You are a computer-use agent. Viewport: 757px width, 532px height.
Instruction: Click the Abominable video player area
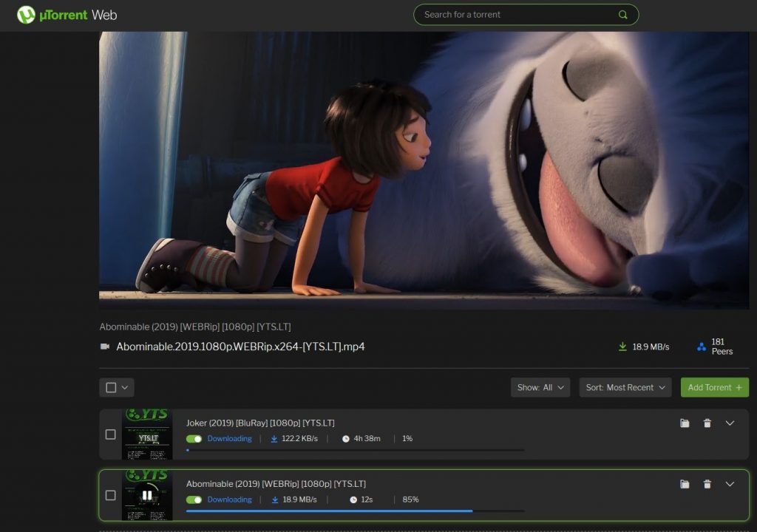pos(424,171)
